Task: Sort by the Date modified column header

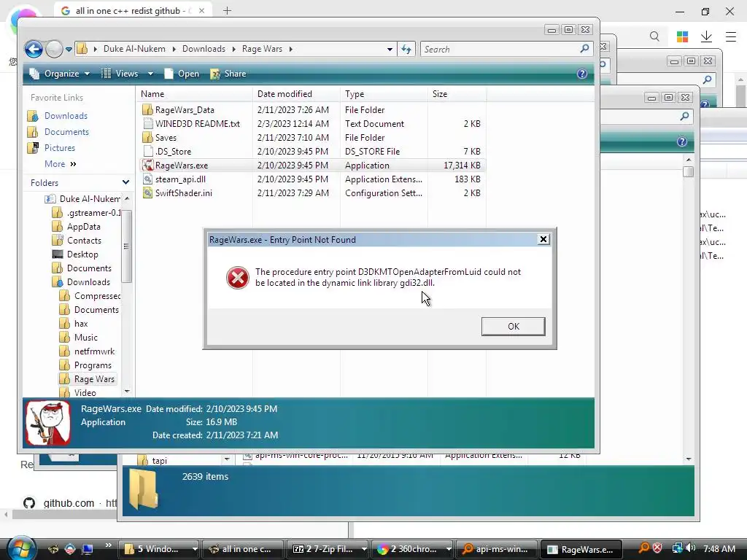Action: [296, 94]
